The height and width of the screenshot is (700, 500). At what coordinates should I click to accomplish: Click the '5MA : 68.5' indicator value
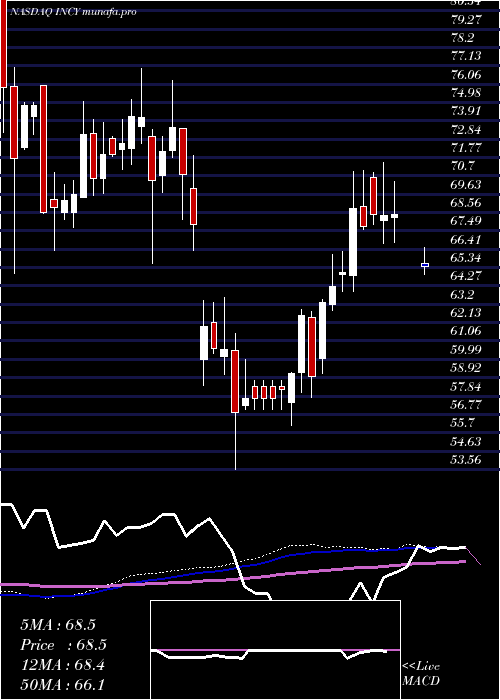(58, 625)
